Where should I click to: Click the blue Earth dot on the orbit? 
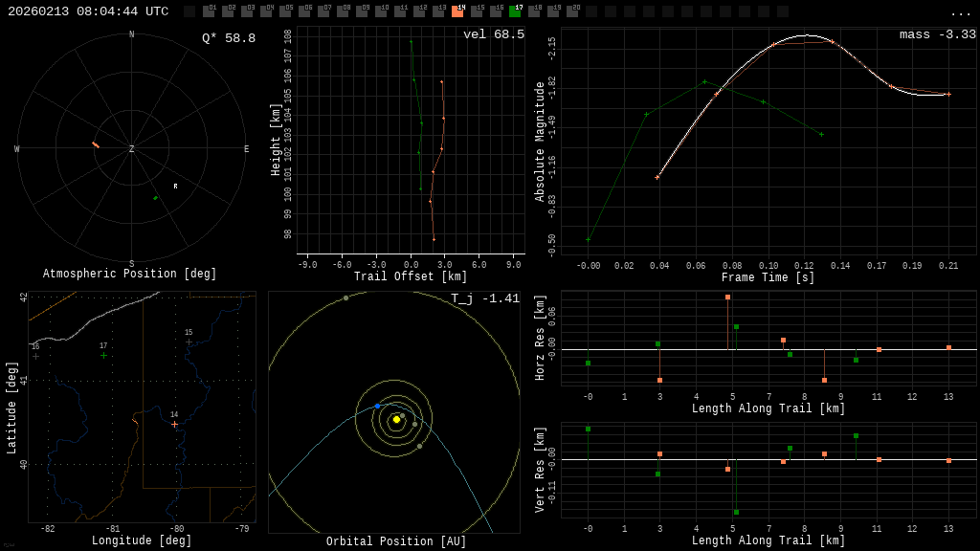tap(377, 406)
